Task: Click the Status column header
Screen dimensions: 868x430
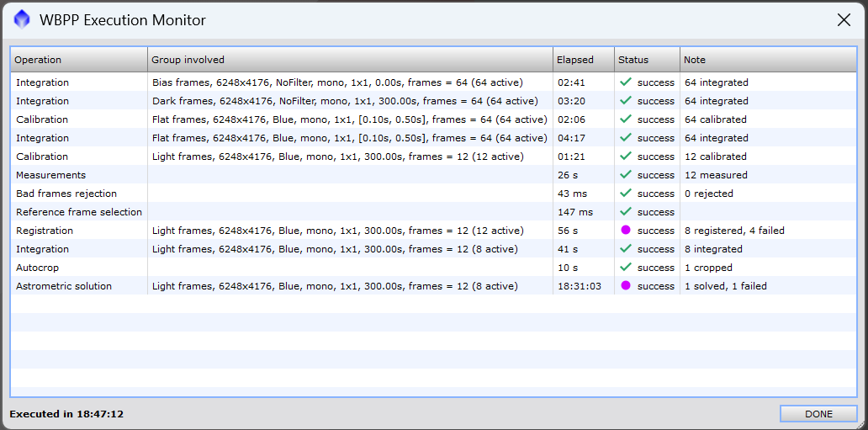Action: coord(646,60)
